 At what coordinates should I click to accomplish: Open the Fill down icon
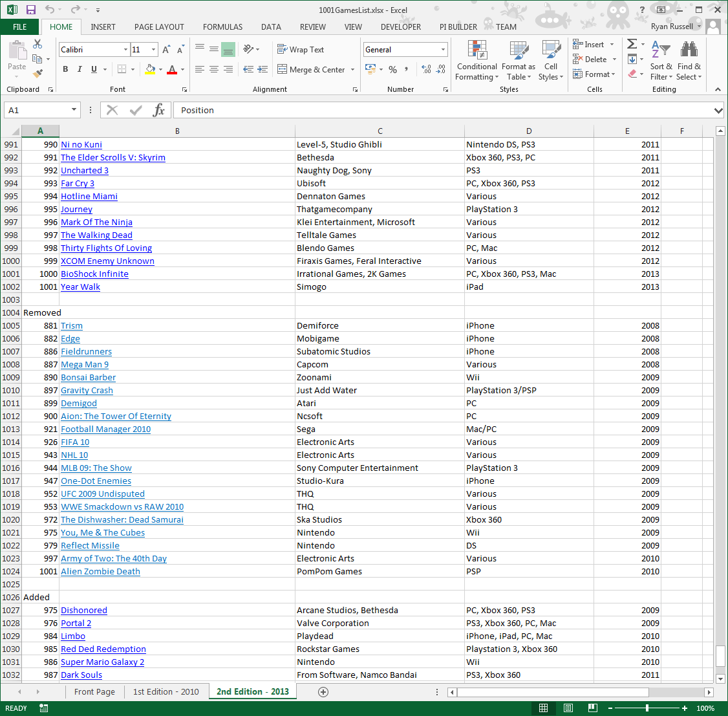click(x=632, y=59)
